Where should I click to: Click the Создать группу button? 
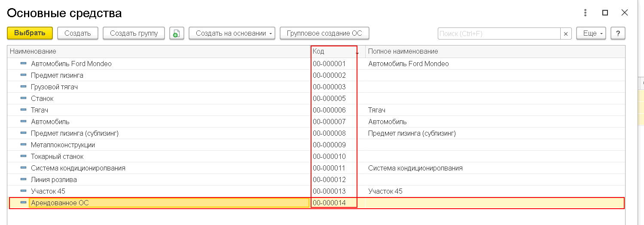coord(134,33)
